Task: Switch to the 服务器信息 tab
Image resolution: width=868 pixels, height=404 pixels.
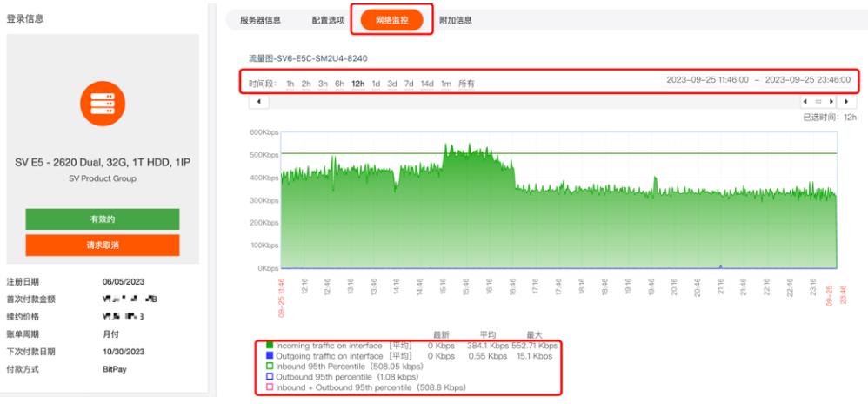Action: tap(260, 20)
